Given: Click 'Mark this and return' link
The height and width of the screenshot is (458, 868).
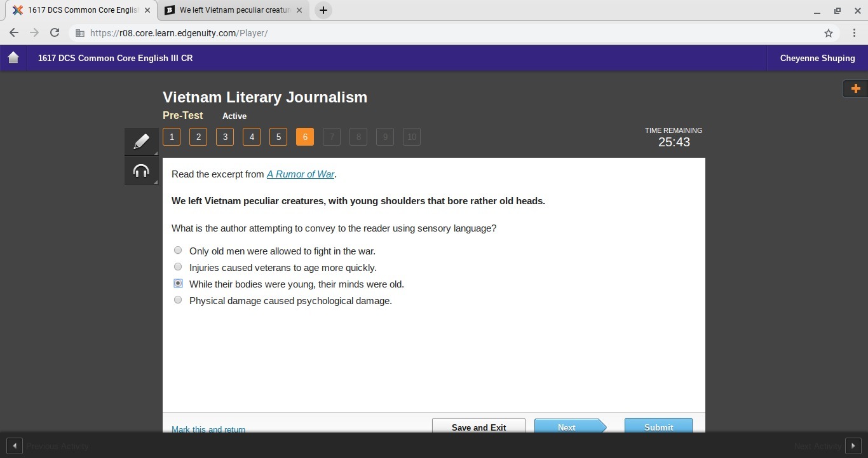Looking at the screenshot, I should 208,429.
